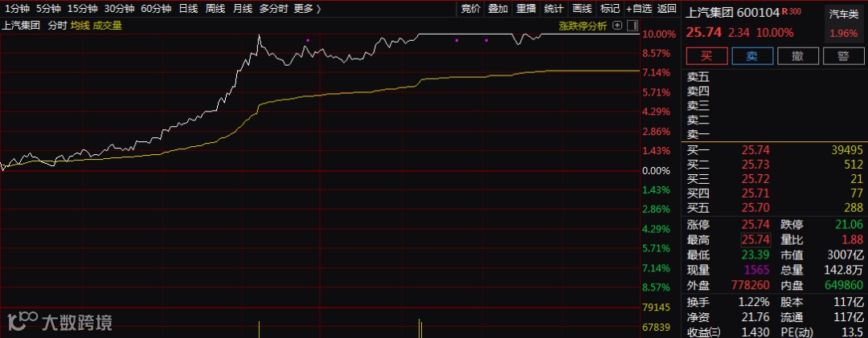Click the 跌停 price 21.06

(850, 225)
